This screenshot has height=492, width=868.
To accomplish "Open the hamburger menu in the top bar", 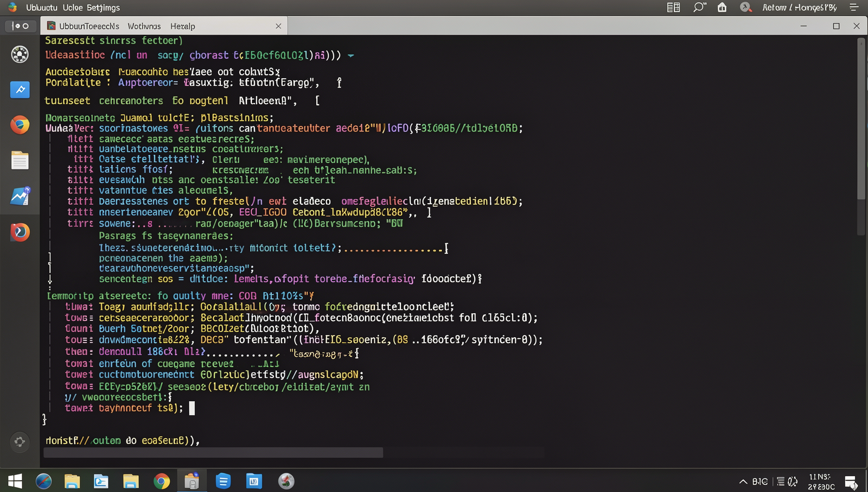I will coord(854,8).
